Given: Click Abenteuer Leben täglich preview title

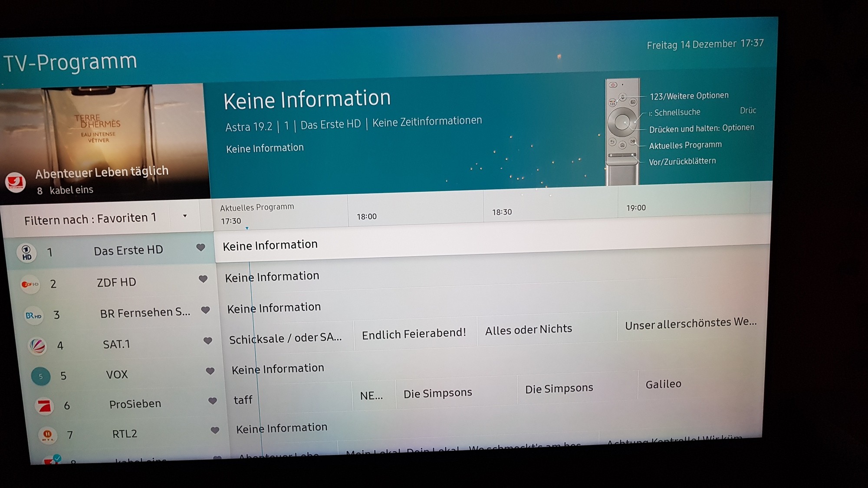Looking at the screenshot, I should click(x=102, y=172).
